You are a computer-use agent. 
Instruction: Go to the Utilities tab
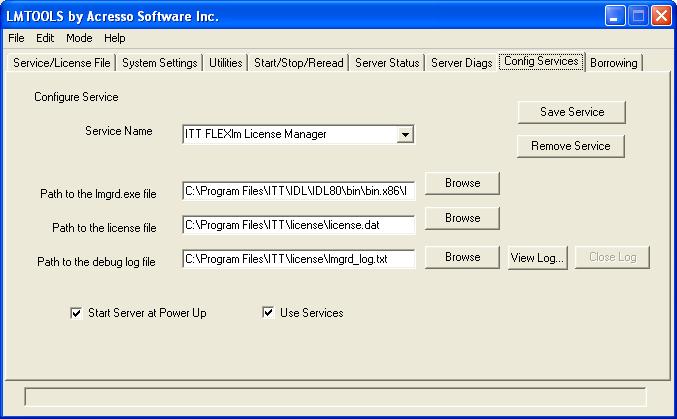point(225,63)
